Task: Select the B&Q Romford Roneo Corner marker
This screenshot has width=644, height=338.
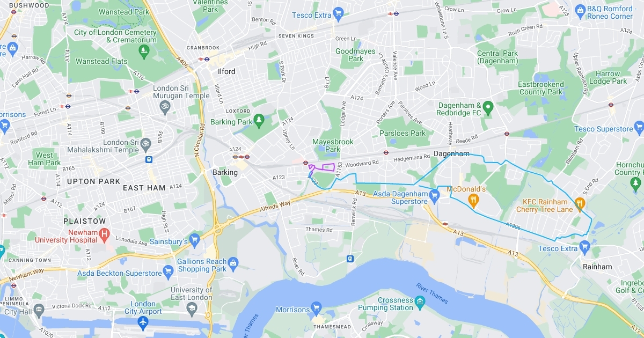Action: tap(580, 10)
